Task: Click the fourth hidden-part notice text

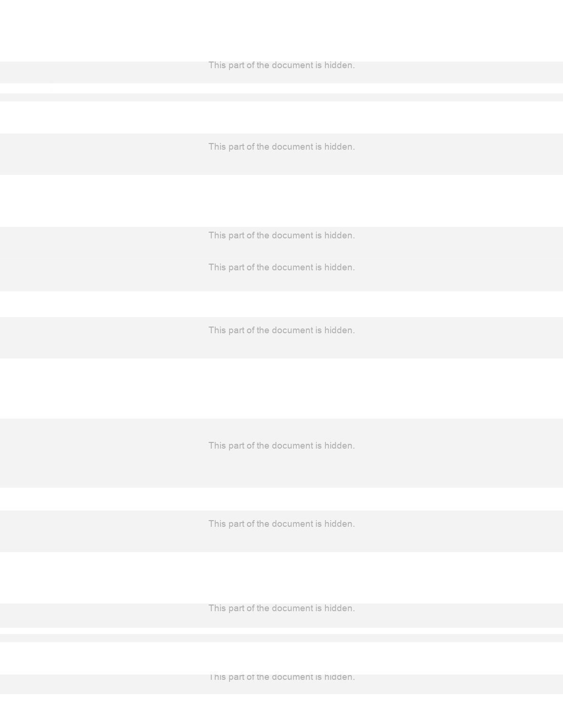Action: pyautogui.click(x=281, y=267)
